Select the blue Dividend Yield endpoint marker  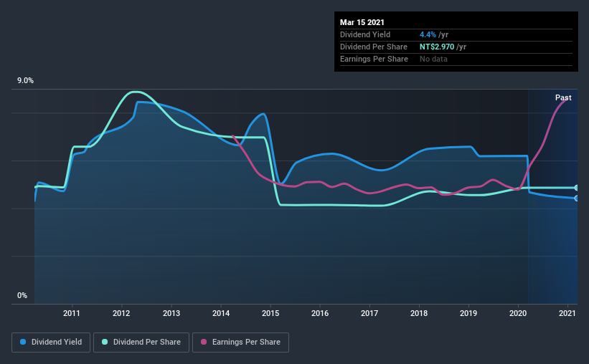tap(576, 198)
